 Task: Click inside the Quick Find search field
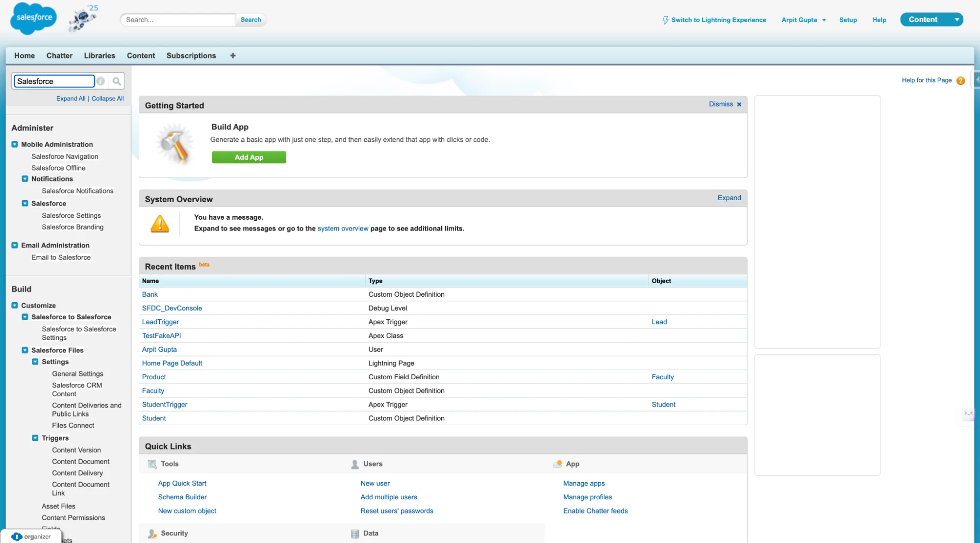point(53,81)
